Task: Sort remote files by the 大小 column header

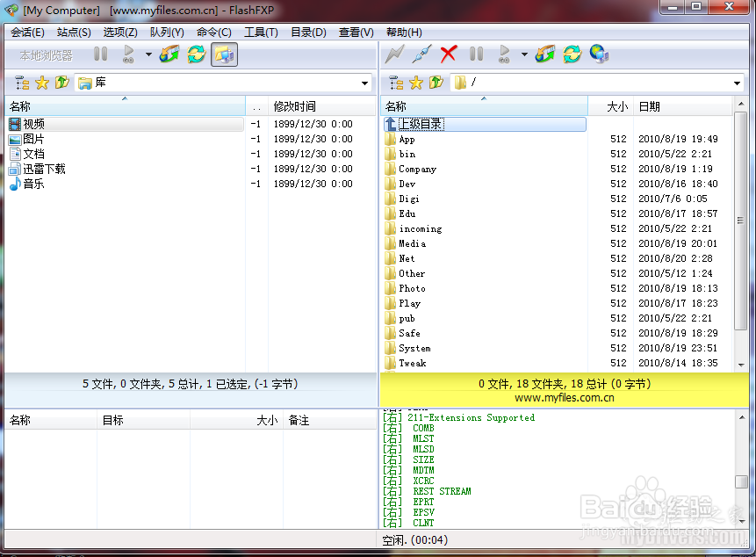Action: tap(616, 105)
